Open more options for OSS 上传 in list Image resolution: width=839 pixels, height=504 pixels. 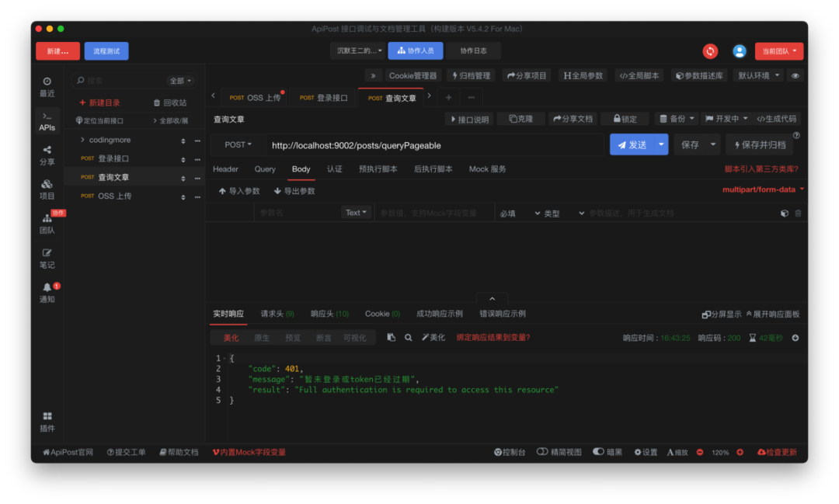[197, 197]
